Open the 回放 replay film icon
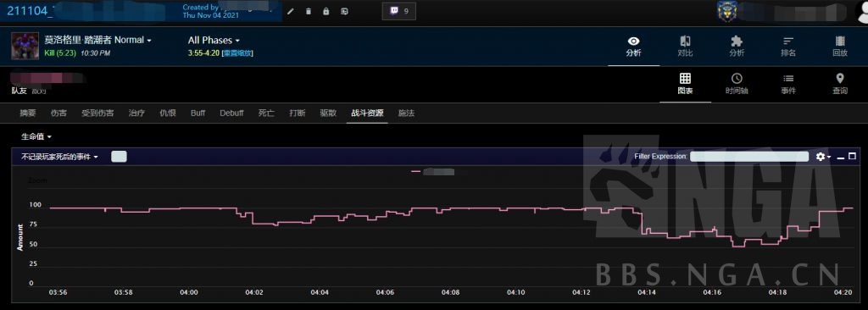This screenshot has width=868, height=310. (x=840, y=46)
